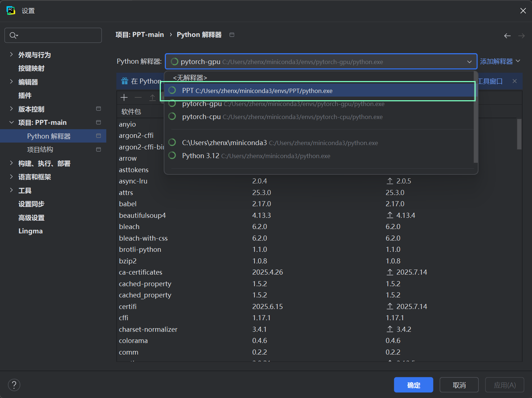The height and width of the screenshot is (398, 532).
Task: Expand the 编辑器 section
Action: point(11,82)
